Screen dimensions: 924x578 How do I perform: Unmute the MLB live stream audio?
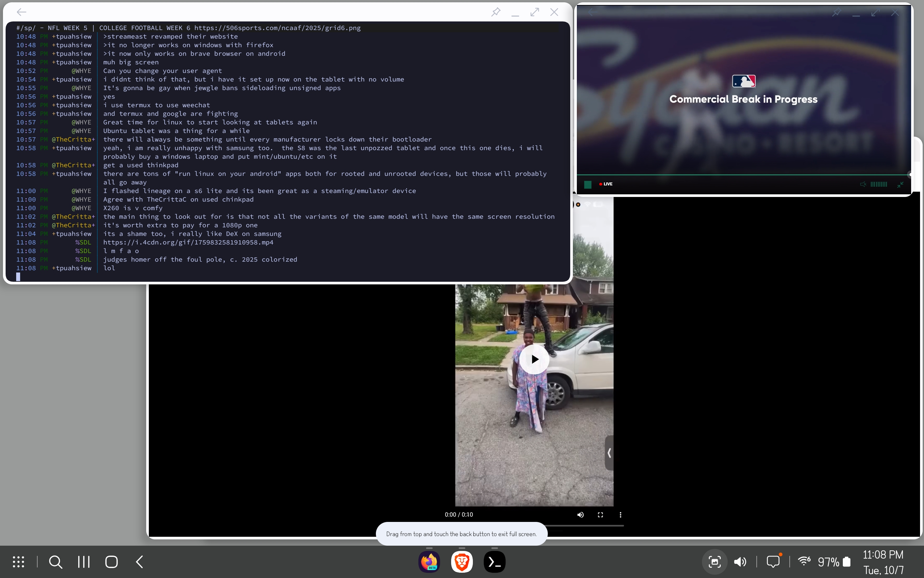pyautogui.click(x=863, y=184)
